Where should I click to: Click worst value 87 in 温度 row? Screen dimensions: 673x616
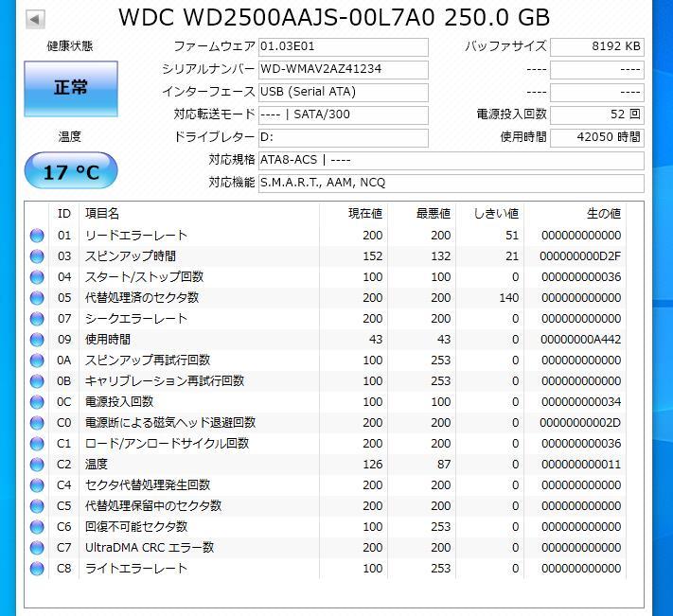pyautogui.click(x=444, y=465)
